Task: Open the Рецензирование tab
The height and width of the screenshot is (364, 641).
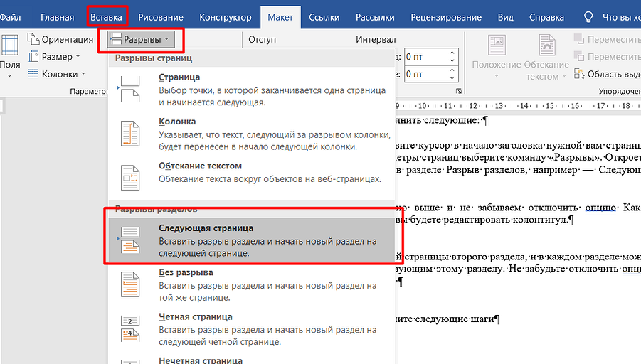Action: pos(446,17)
